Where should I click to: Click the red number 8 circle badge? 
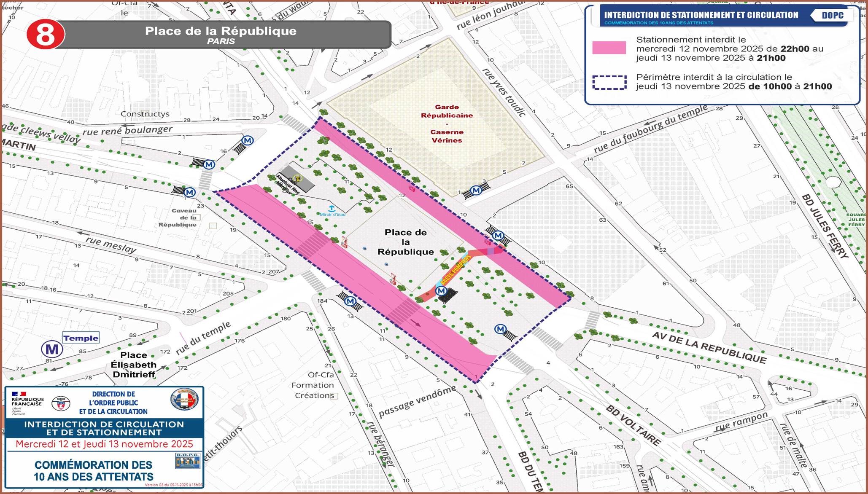point(45,35)
